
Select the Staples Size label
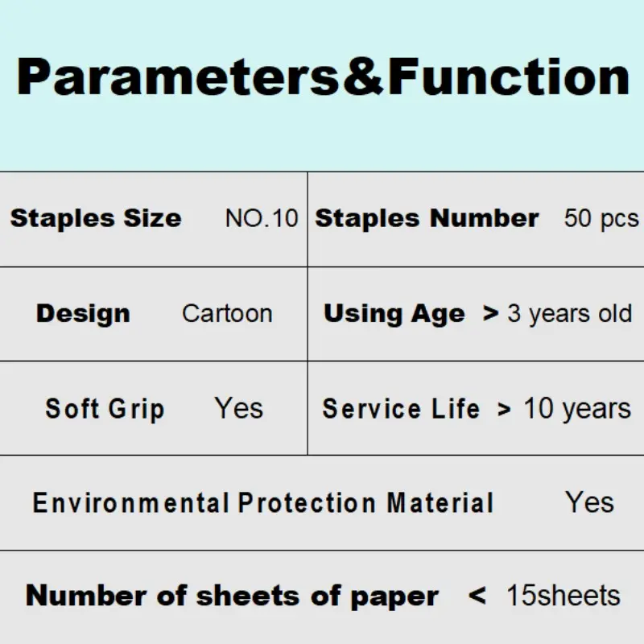click(x=96, y=217)
